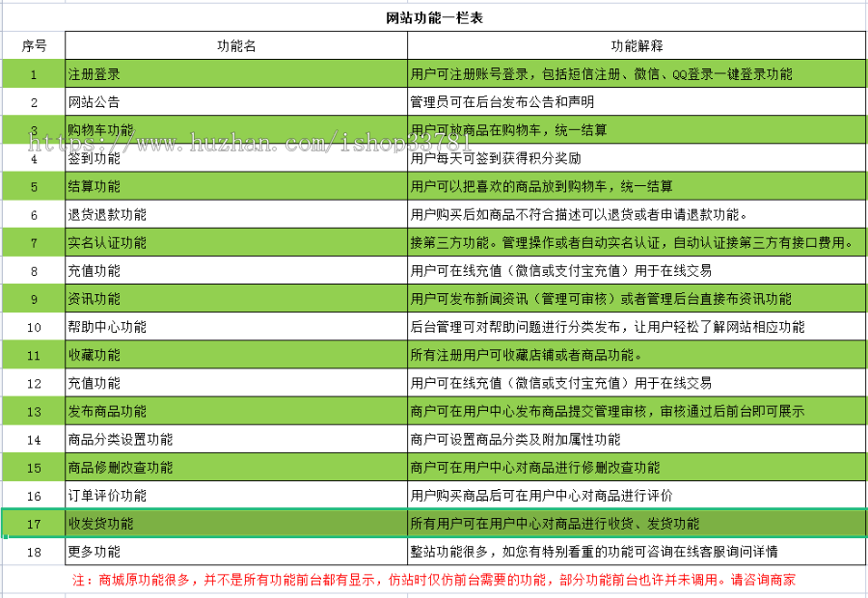Select 充值功能 cell in row 12

pos(236,383)
